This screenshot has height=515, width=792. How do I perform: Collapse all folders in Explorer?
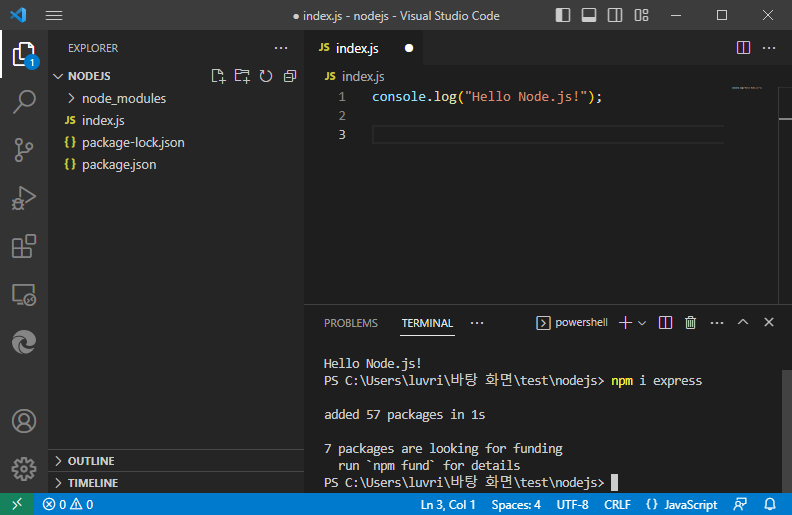click(x=290, y=76)
